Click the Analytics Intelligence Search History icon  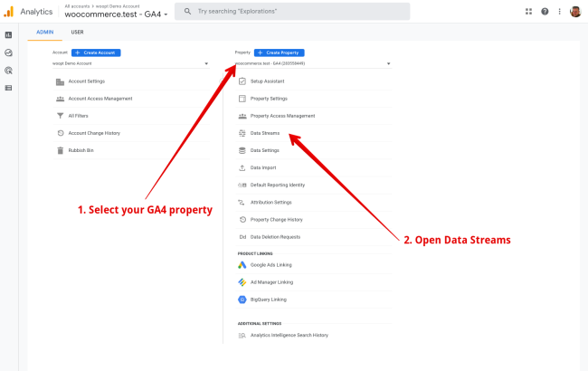click(x=242, y=336)
